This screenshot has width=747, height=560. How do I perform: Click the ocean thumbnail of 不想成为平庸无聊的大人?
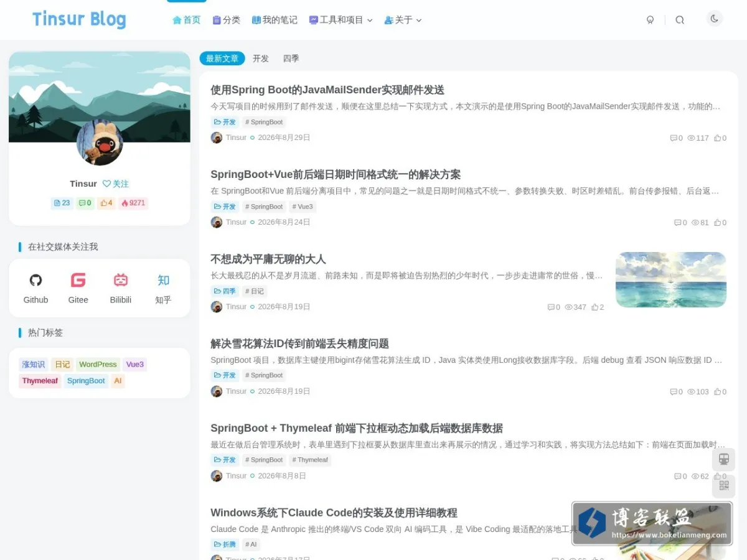(671, 279)
